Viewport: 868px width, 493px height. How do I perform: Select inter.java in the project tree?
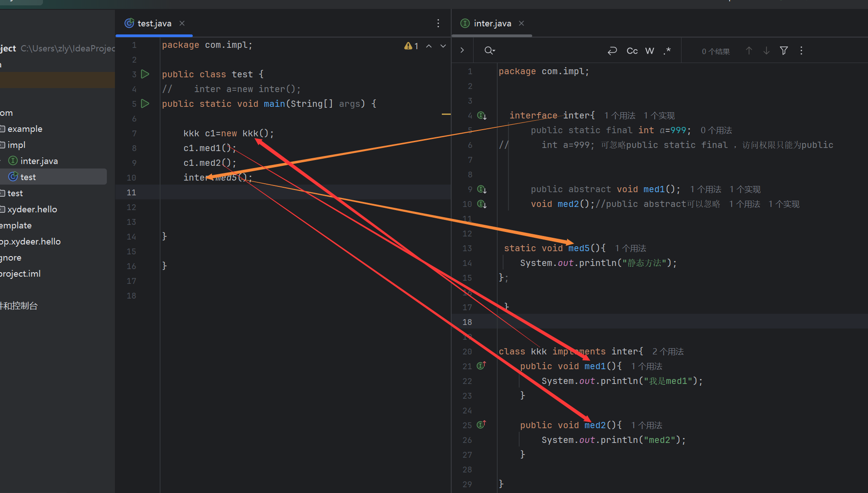(39, 161)
